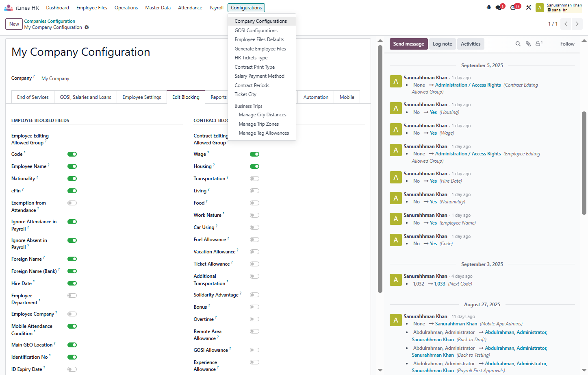Open the Employee Files dropdown menu
The height and width of the screenshot is (375, 588).
[92, 8]
